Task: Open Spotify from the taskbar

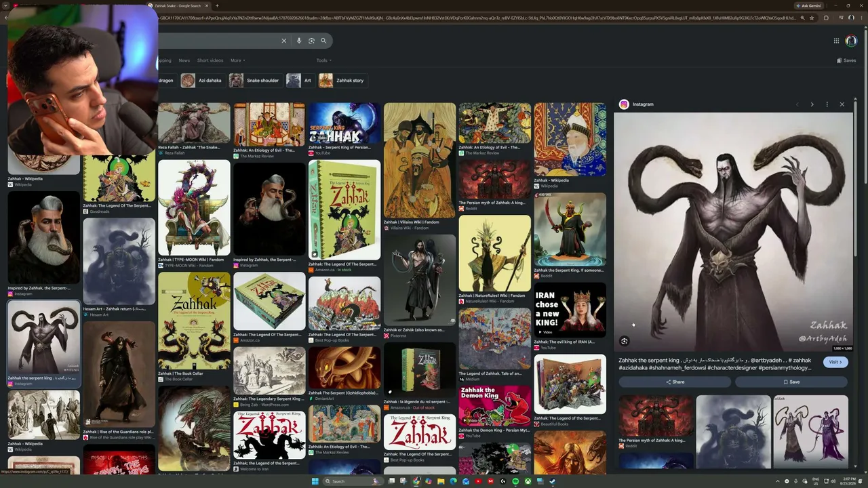Action: tap(515, 481)
